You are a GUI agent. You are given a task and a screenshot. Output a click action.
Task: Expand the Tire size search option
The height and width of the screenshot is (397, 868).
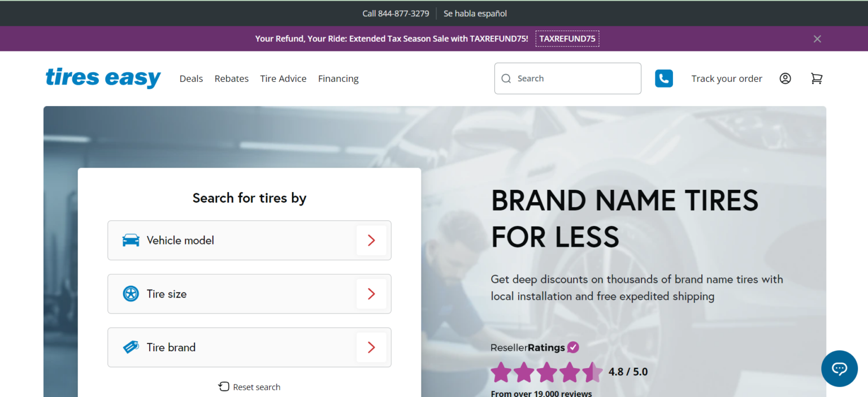371,294
